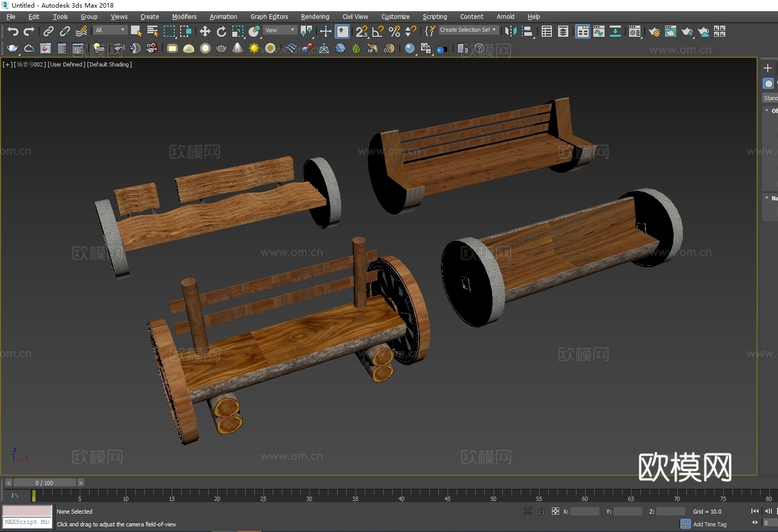778x532 pixels.
Task: Open the Modifiers menu
Action: pos(184,17)
